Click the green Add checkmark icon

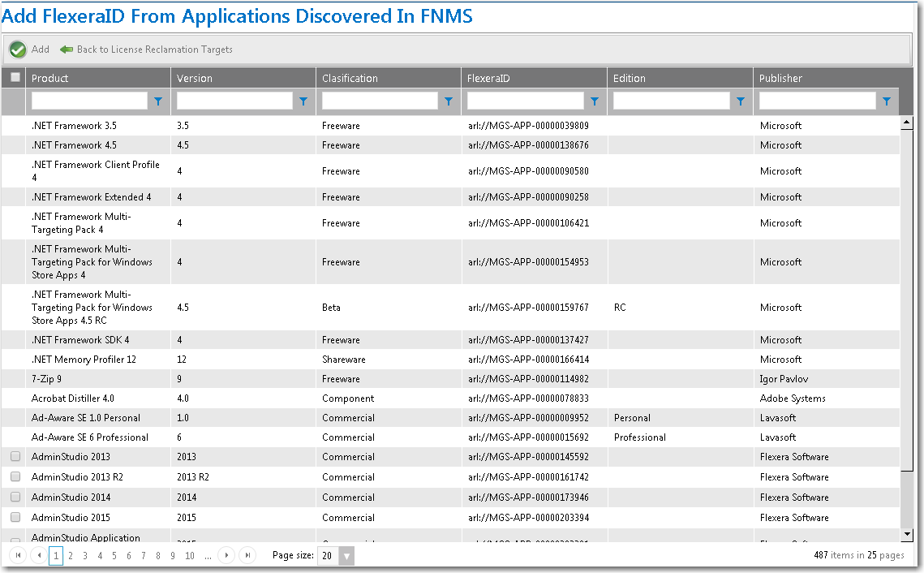pos(17,49)
